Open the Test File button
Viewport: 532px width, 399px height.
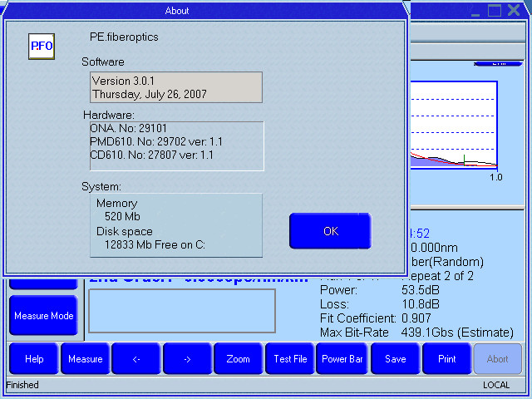click(x=290, y=358)
